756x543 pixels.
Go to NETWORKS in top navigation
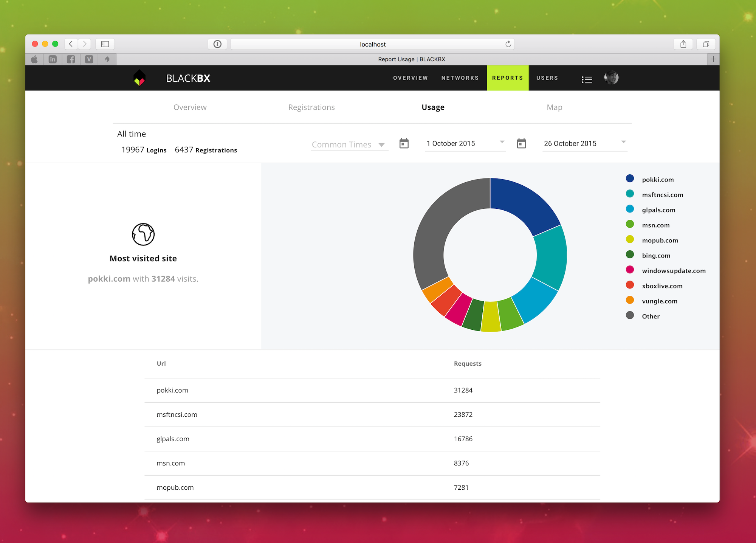click(x=460, y=78)
